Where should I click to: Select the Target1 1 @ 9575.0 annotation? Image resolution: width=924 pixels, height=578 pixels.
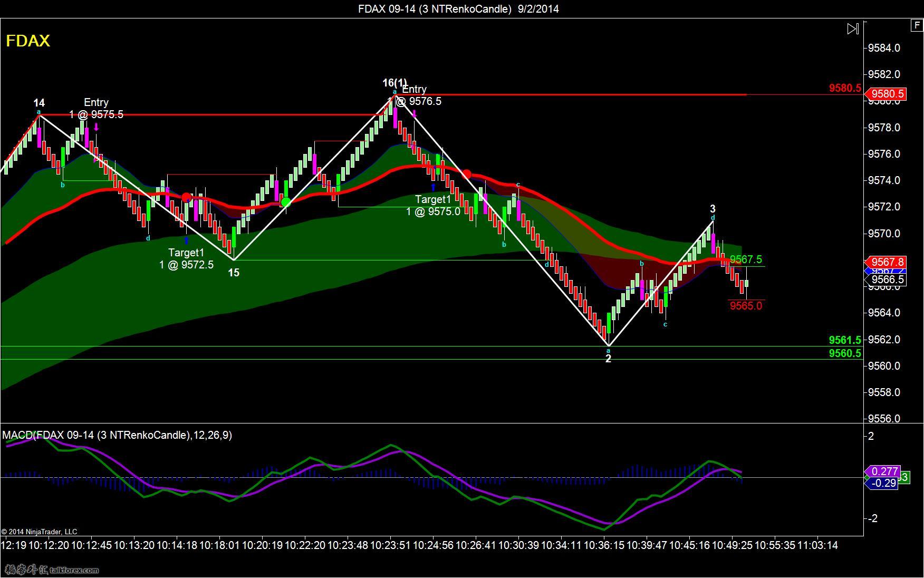pyautogui.click(x=433, y=205)
